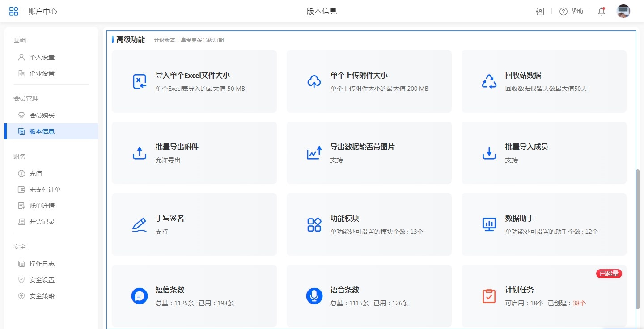Open the user avatar menu

pos(623,12)
